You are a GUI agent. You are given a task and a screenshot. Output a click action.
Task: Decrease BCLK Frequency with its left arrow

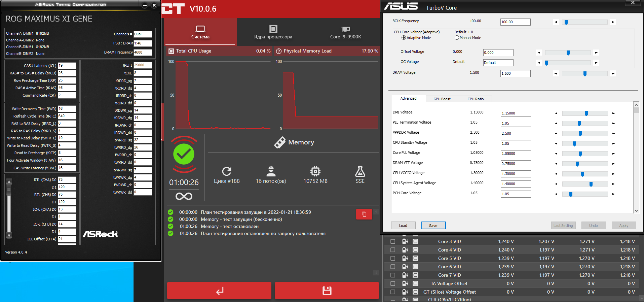tap(556, 22)
